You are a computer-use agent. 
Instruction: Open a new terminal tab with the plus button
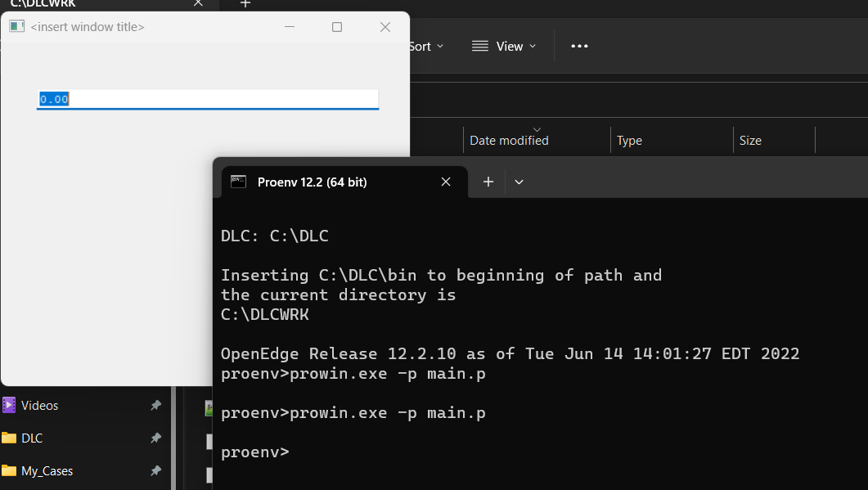click(487, 182)
